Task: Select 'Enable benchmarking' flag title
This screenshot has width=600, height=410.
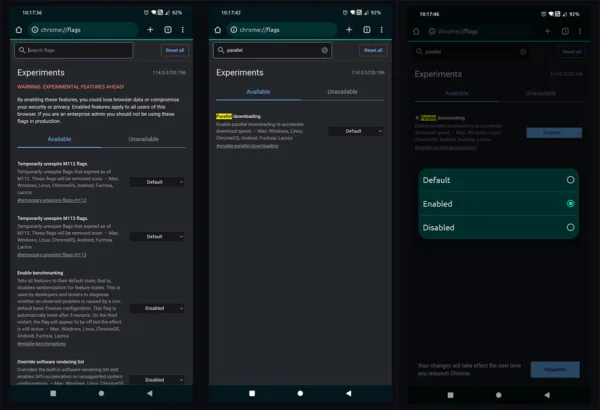Action: pyautogui.click(x=40, y=273)
